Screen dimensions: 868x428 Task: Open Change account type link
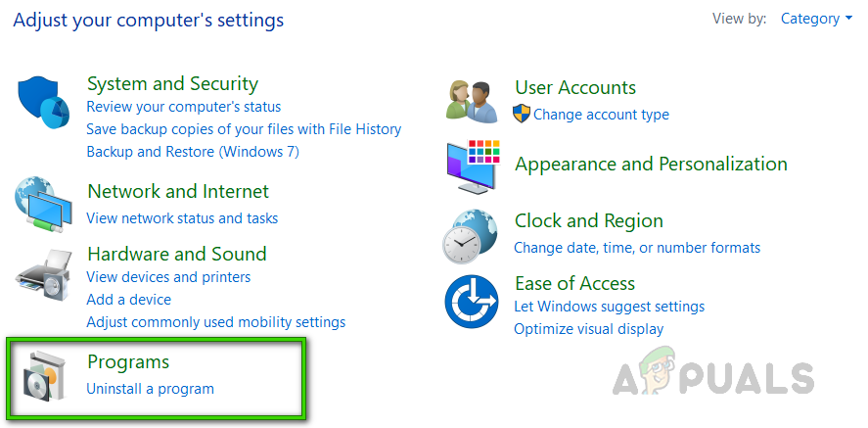pos(601,115)
